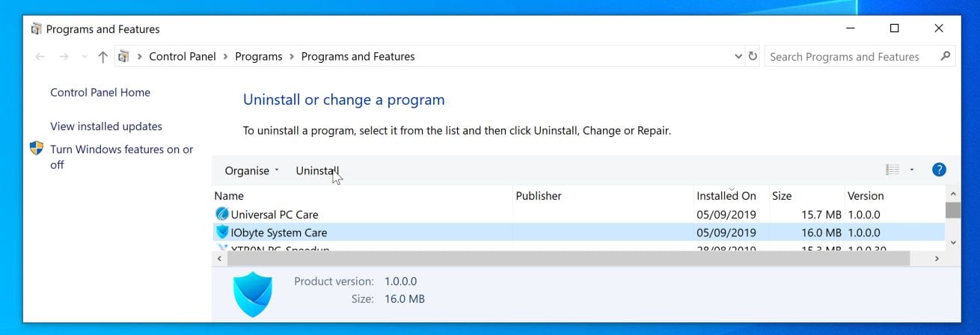Click the Back navigation arrow
The image size is (980, 335).
click(x=40, y=57)
